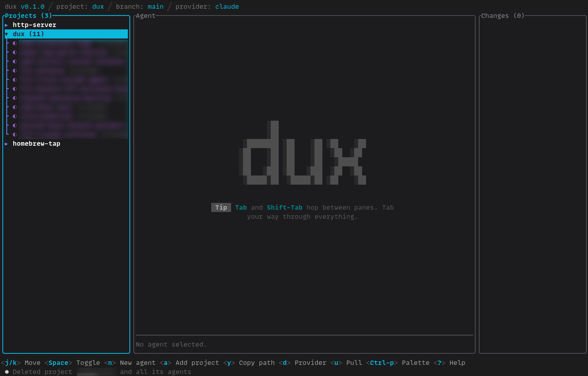Image resolution: width=588 pixels, height=376 pixels.
Task: Click the Tip badge in the Agent pane
Action: (x=221, y=207)
